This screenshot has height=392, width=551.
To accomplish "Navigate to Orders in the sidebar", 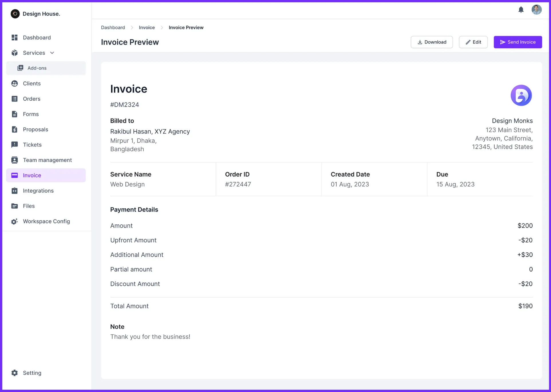I will [x=46, y=99].
